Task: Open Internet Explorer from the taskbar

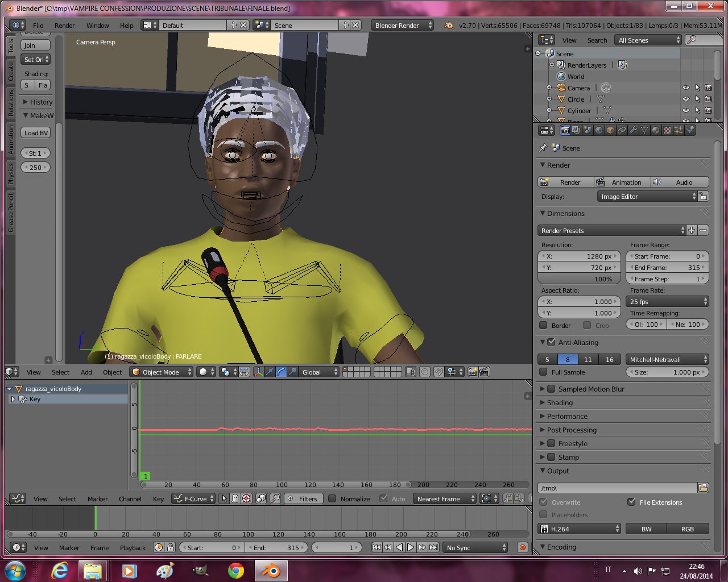Action: pos(59,571)
